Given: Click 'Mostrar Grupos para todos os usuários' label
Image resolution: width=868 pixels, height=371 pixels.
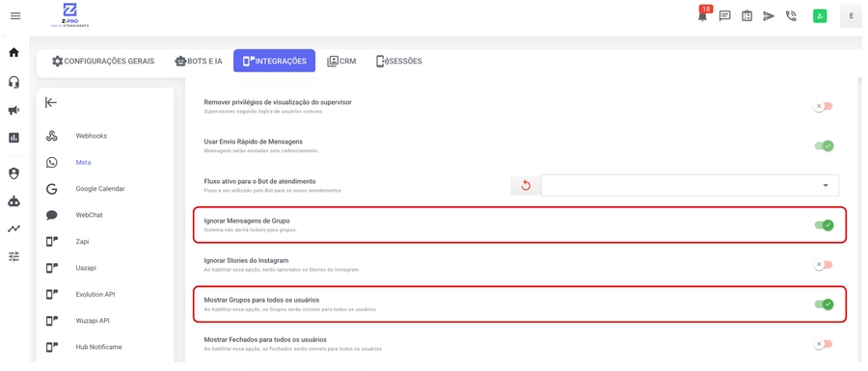Looking at the screenshot, I should tap(261, 301).
